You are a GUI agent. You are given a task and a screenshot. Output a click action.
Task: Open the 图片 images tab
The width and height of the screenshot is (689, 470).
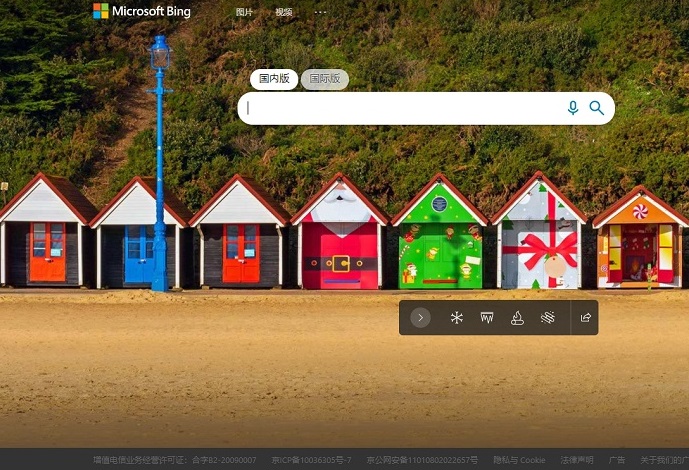coord(244,12)
